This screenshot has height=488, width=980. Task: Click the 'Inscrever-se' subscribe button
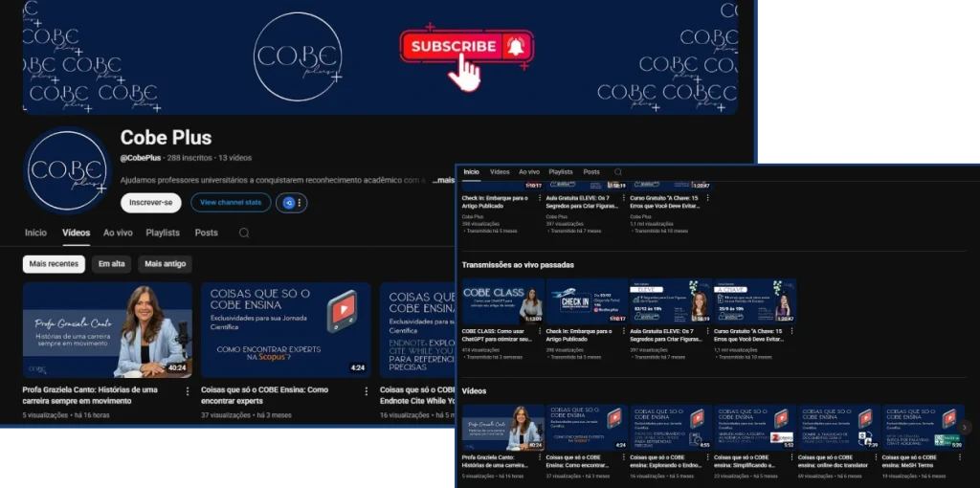[151, 203]
